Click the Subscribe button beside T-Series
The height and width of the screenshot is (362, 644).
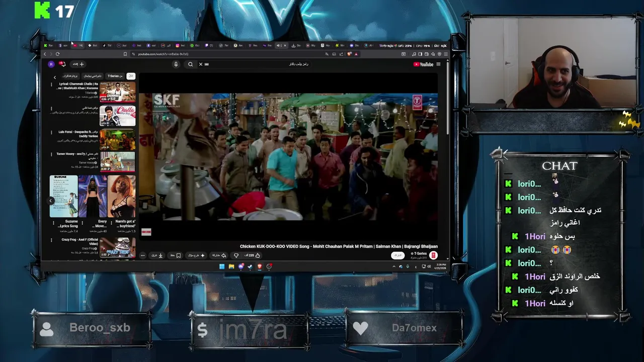[x=398, y=255]
